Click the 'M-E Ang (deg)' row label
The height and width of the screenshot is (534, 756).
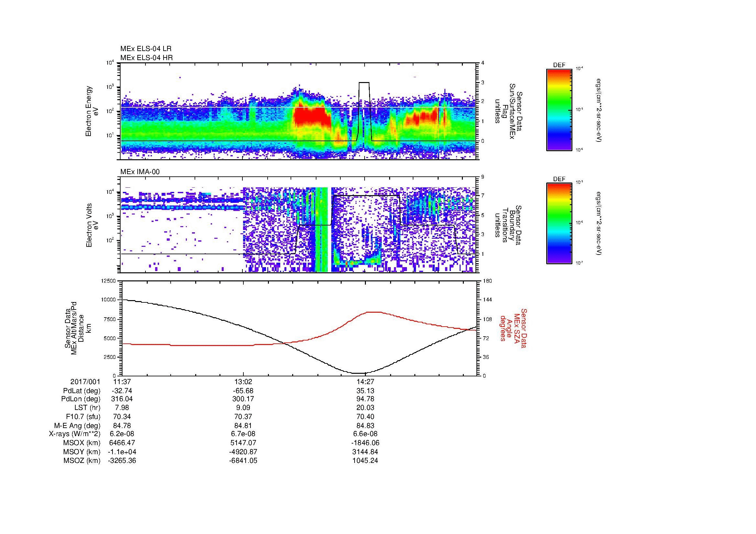pyautogui.click(x=77, y=426)
